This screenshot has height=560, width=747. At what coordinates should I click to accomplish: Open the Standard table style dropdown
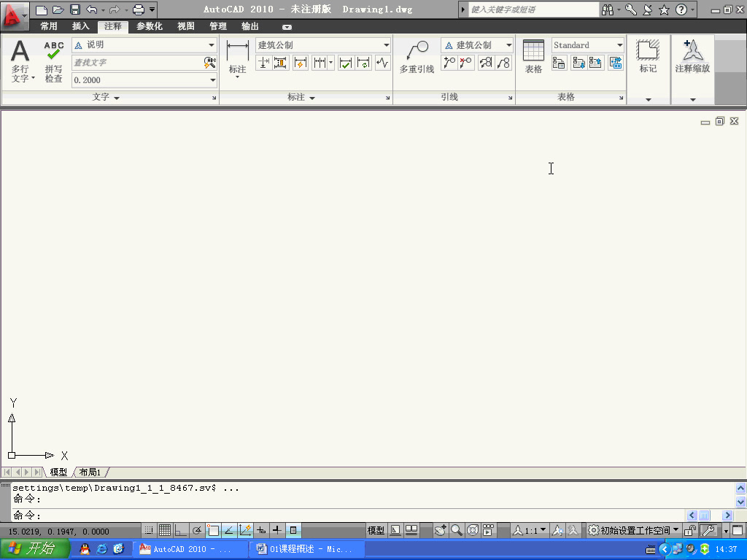[619, 44]
